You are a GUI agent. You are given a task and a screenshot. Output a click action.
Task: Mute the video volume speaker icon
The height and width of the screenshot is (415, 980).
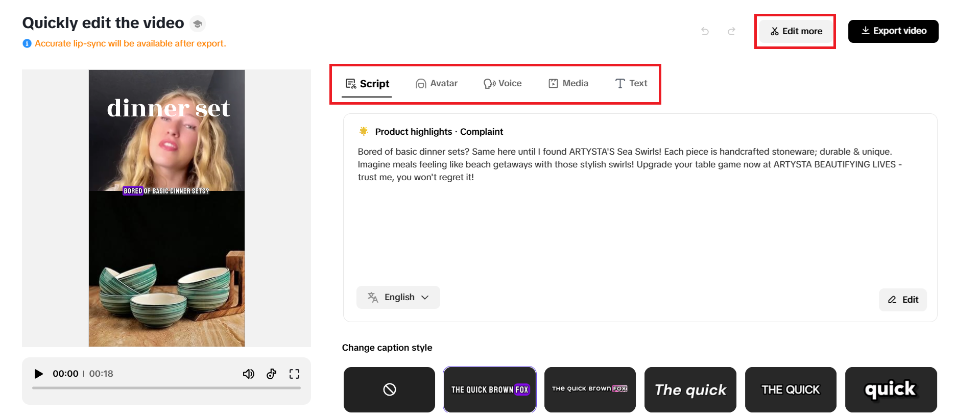[x=248, y=374]
